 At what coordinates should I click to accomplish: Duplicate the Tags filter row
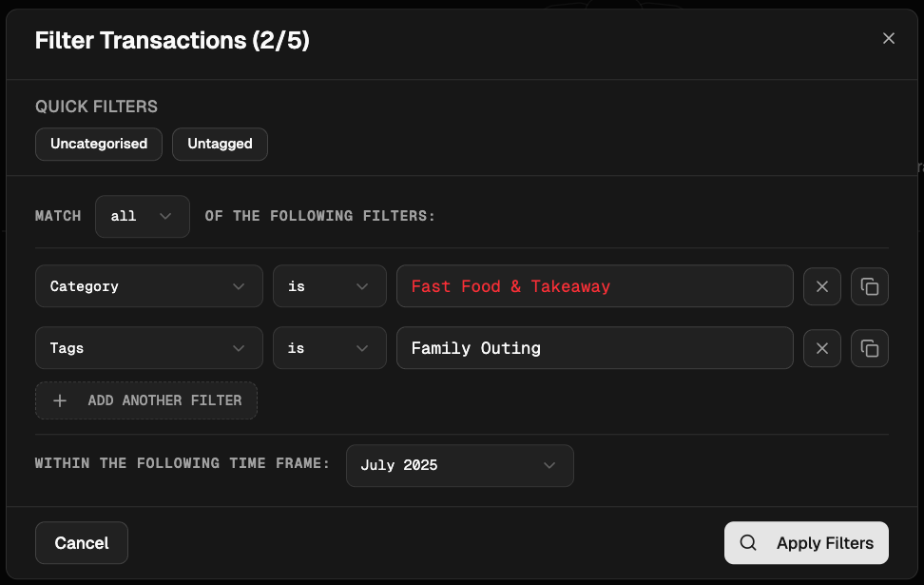[x=869, y=348]
